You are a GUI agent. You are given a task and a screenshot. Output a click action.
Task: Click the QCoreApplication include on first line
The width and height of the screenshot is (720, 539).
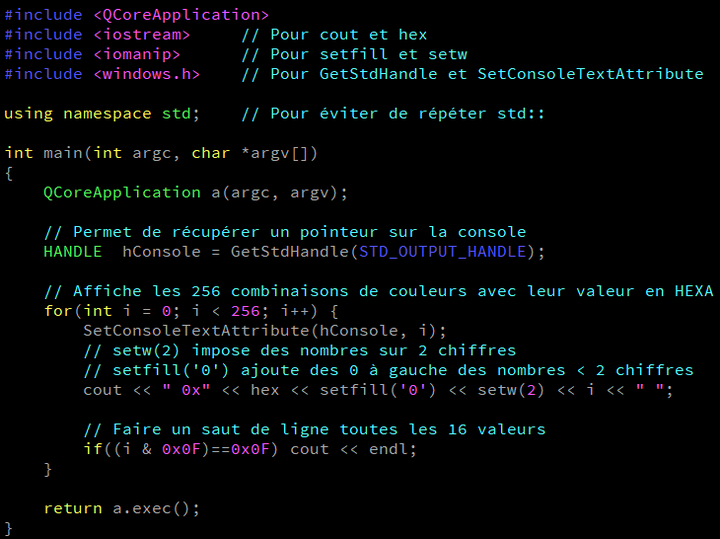pos(181,15)
